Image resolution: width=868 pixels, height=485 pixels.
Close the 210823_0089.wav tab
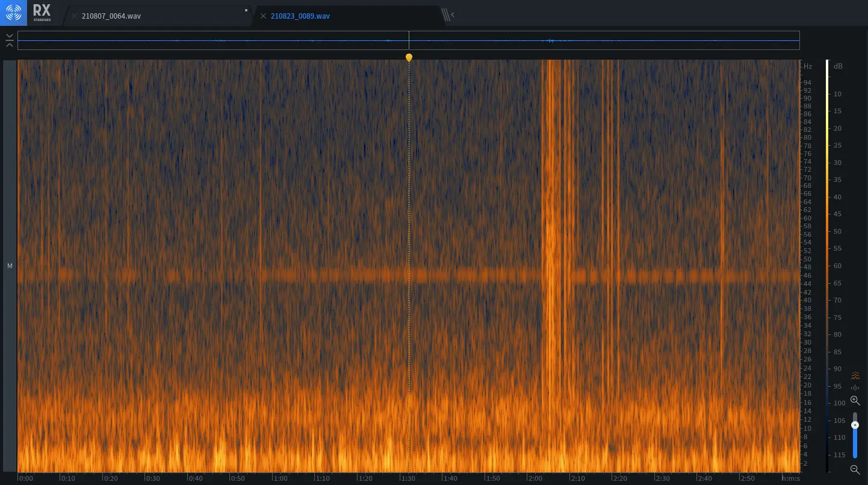[x=263, y=16]
